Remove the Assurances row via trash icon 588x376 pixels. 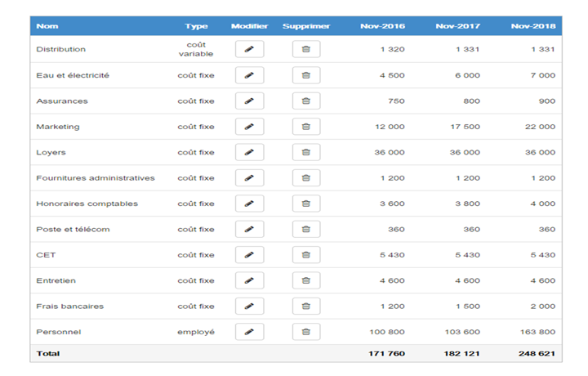tap(306, 101)
